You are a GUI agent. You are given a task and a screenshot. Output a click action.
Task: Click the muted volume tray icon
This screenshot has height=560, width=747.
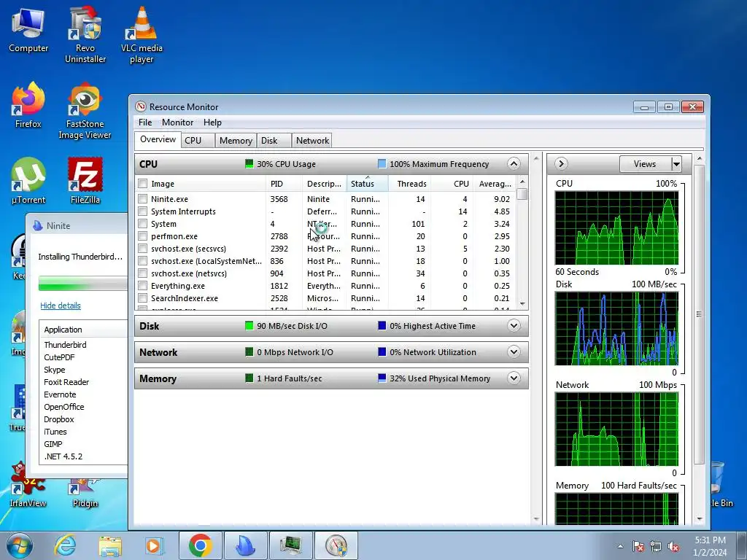tap(673, 546)
